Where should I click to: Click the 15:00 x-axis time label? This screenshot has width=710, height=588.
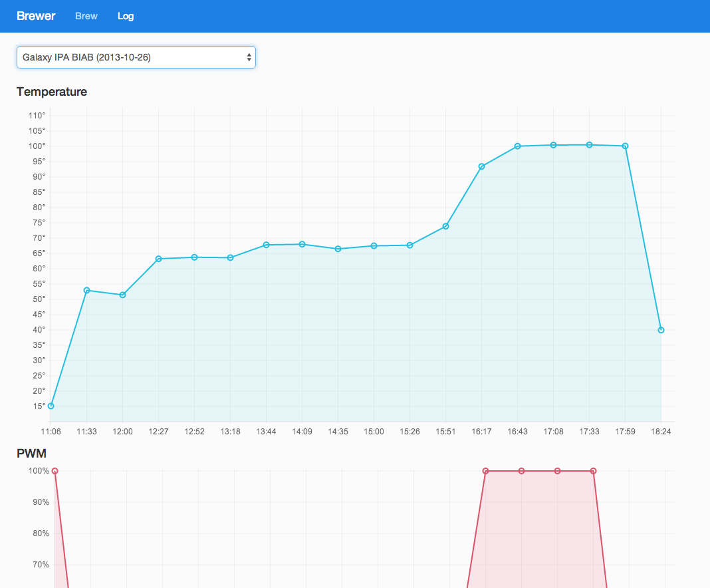click(x=374, y=432)
